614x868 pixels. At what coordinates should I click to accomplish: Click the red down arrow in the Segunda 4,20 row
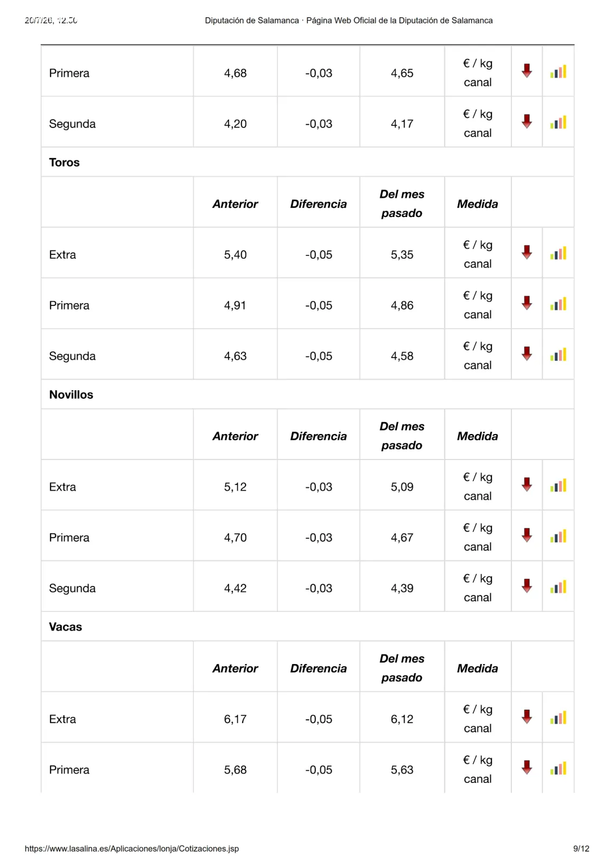pos(527,122)
